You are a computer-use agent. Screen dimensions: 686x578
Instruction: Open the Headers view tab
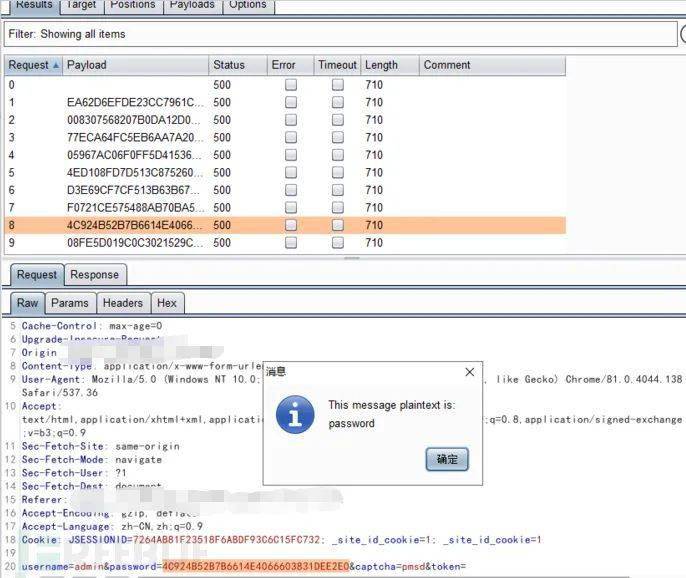(x=123, y=303)
